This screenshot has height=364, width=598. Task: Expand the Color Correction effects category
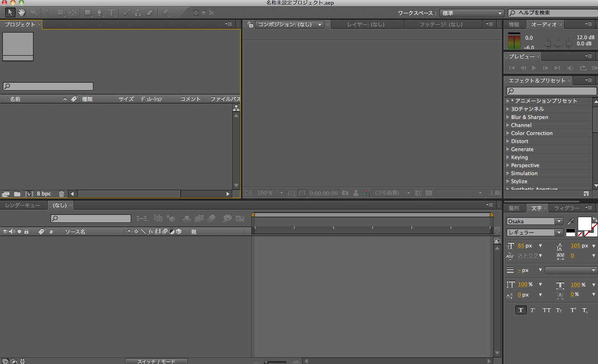tap(508, 133)
